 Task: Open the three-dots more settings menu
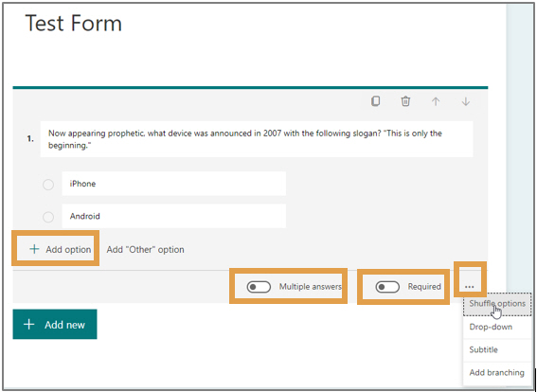click(x=470, y=287)
